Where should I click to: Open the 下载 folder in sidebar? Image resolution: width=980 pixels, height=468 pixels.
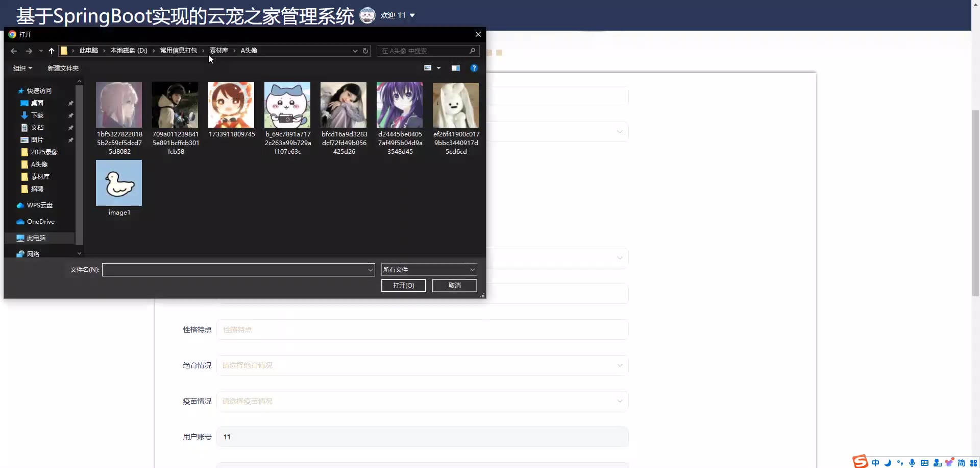point(37,115)
